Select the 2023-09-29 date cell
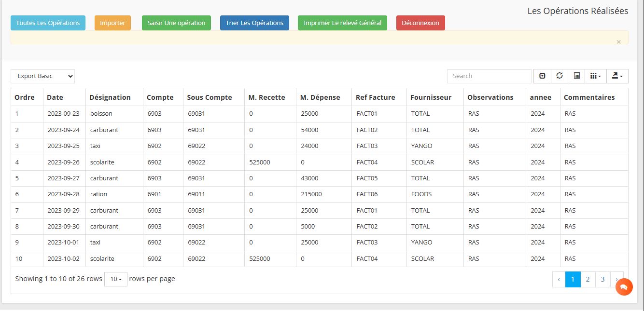644x311 pixels. [x=64, y=211]
